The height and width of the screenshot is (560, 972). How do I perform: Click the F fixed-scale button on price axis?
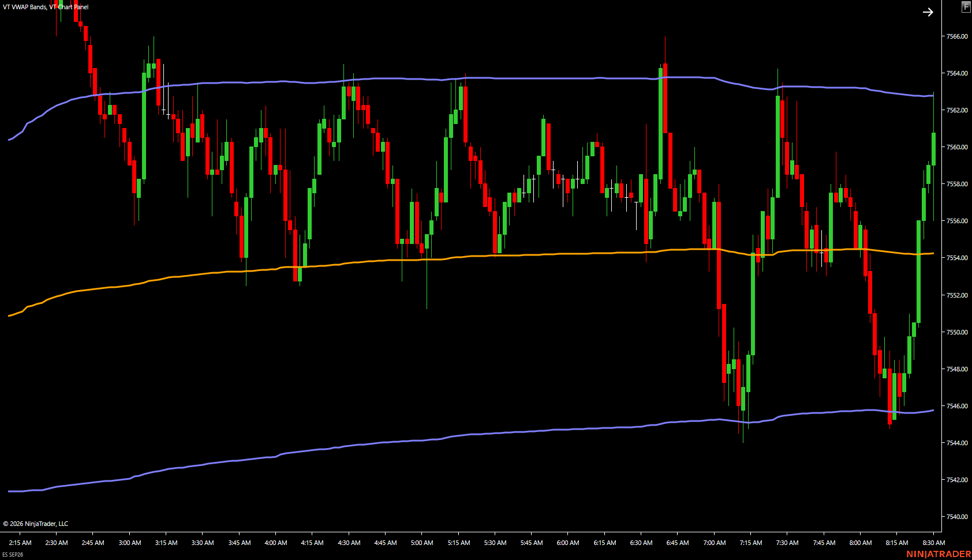tap(966, 7)
